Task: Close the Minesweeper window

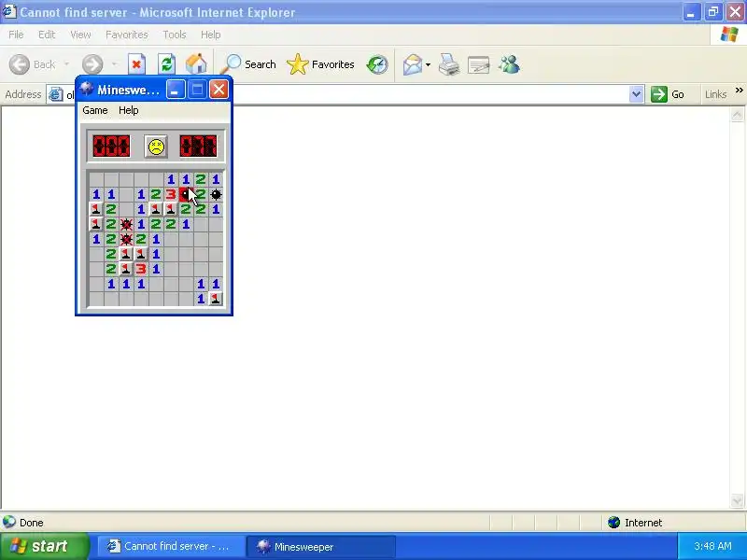Action: tap(218, 89)
